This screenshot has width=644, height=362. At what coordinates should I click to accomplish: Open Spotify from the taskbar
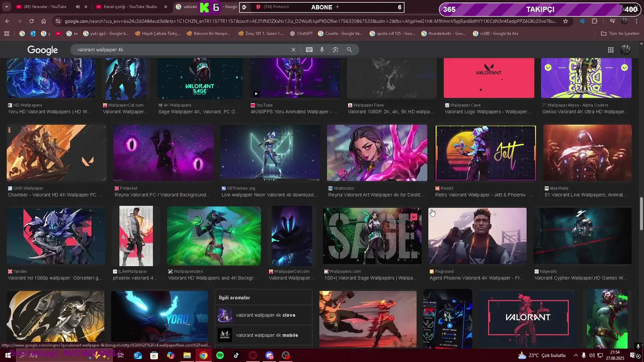point(220,355)
